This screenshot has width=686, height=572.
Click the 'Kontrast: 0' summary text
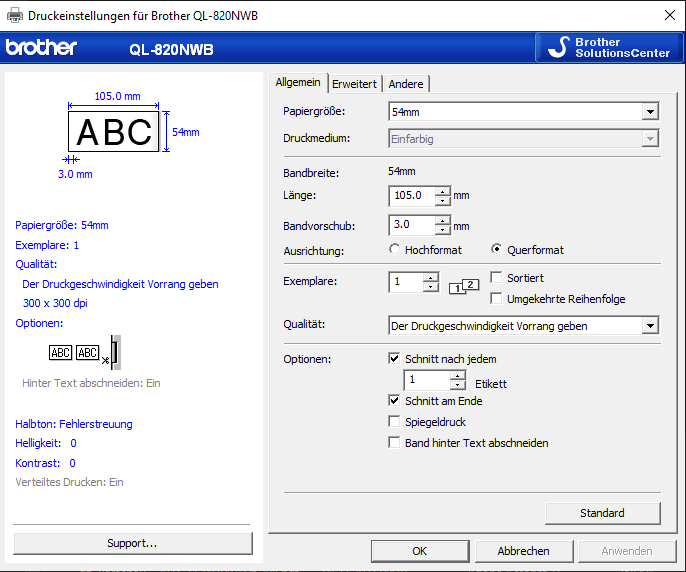(46, 463)
